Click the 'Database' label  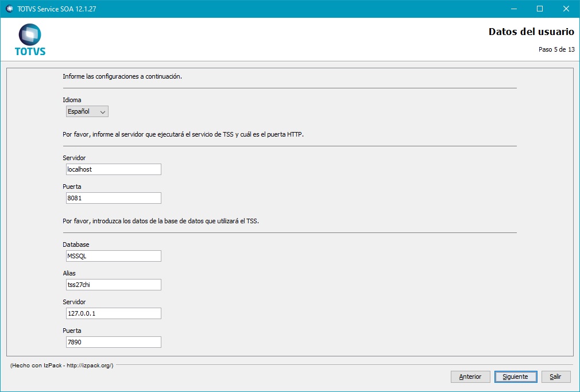[76, 244]
